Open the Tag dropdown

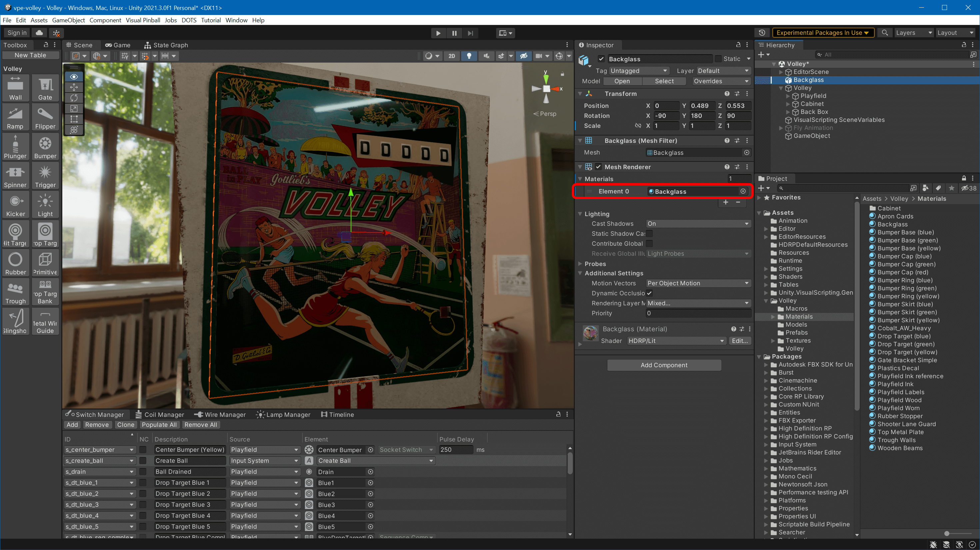[638, 71]
